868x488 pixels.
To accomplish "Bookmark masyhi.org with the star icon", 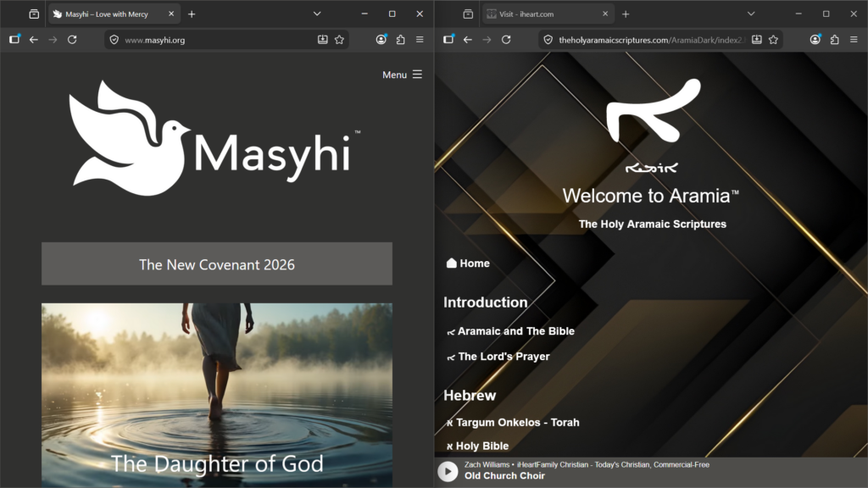I will pyautogui.click(x=339, y=40).
